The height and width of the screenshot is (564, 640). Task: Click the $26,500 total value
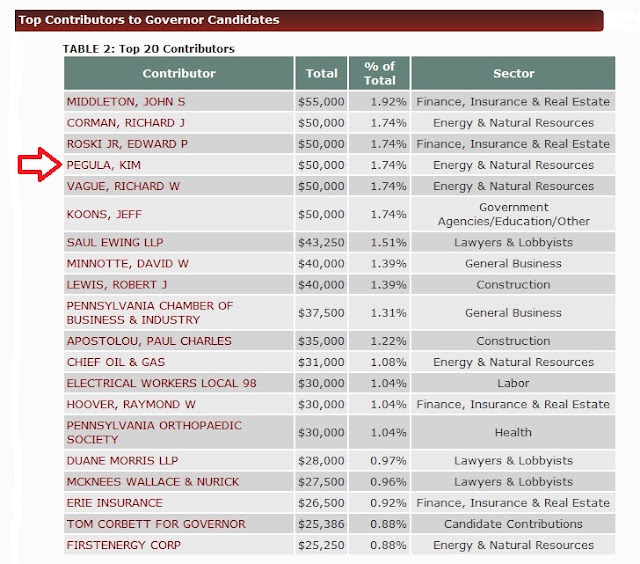point(321,503)
